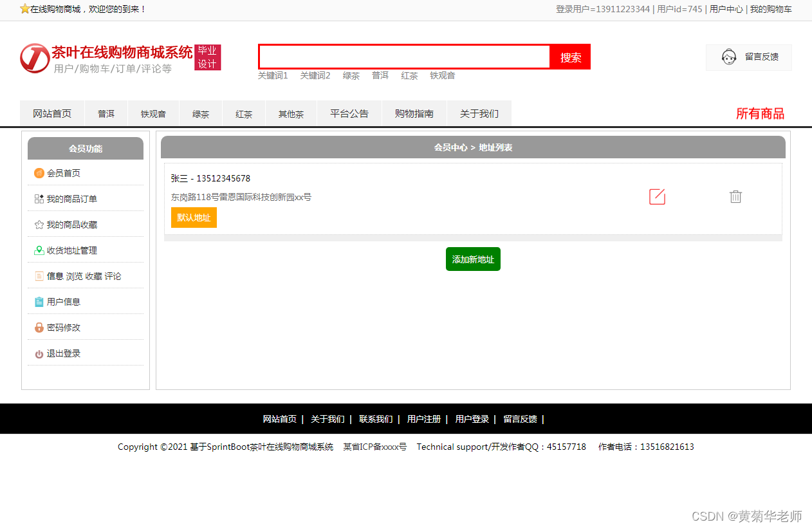Click the 茶叶在线购物商城系统 title
812x529 pixels.
122,52
